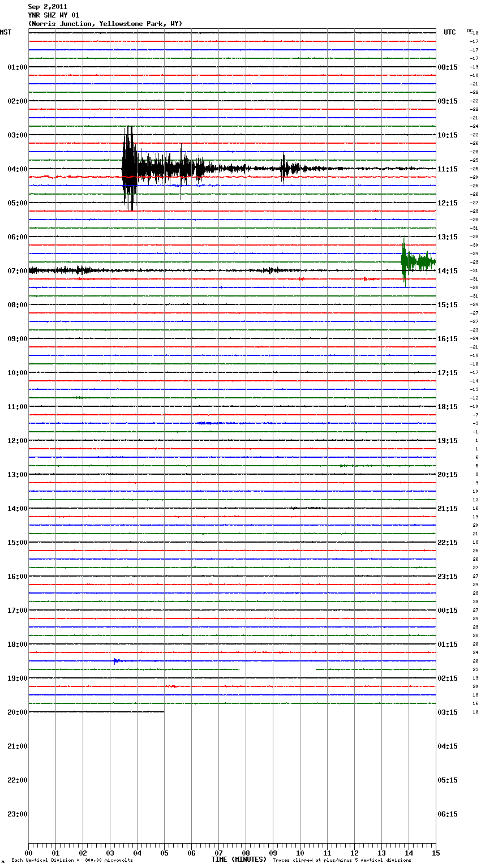The height and width of the screenshot is (868, 481).
Task: Click the '13' minute mark on bottom axis
Action: (381, 853)
